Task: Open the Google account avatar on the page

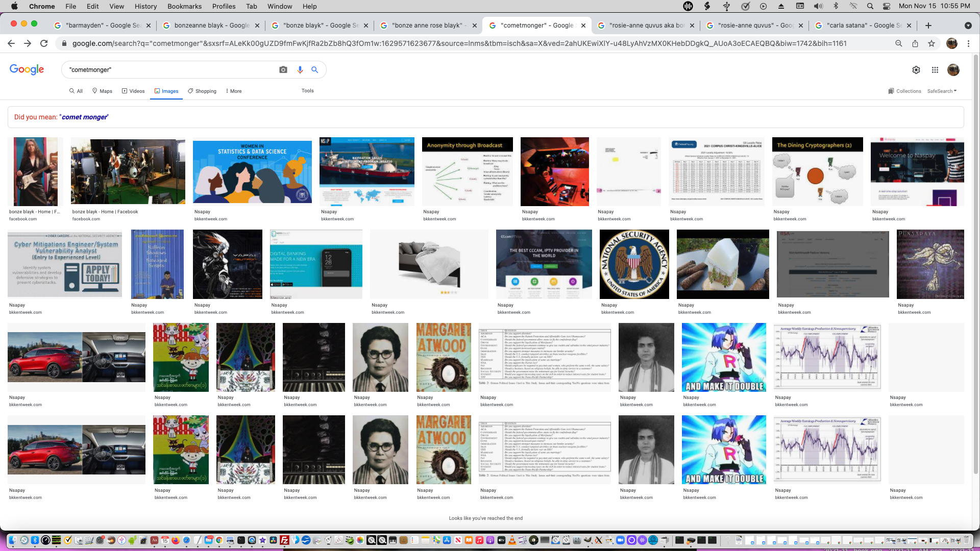Action: (x=953, y=70)
